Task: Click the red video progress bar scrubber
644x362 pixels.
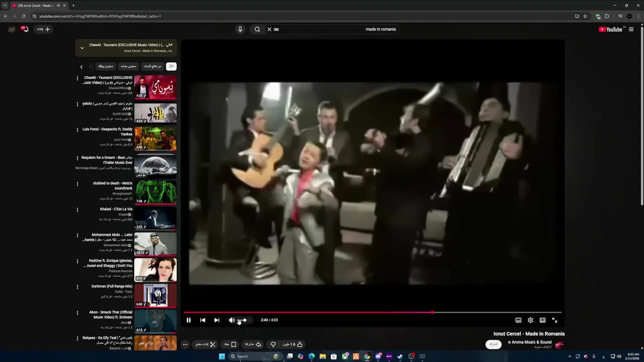Action: [432, 312]
